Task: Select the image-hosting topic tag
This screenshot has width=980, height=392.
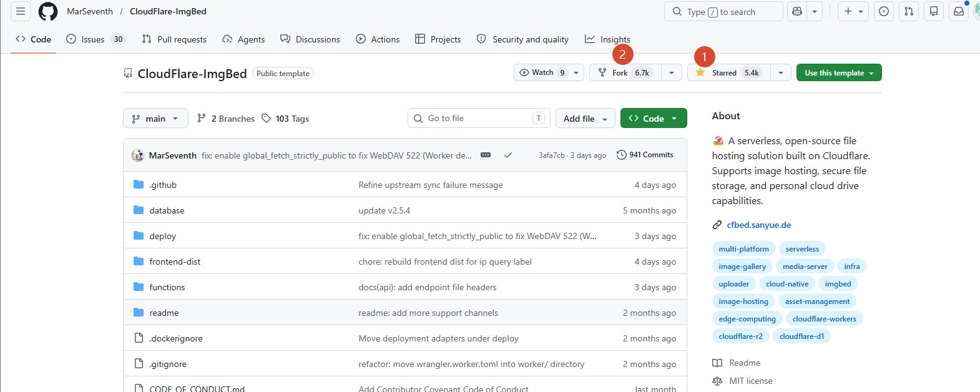Action: click(743, 301)
